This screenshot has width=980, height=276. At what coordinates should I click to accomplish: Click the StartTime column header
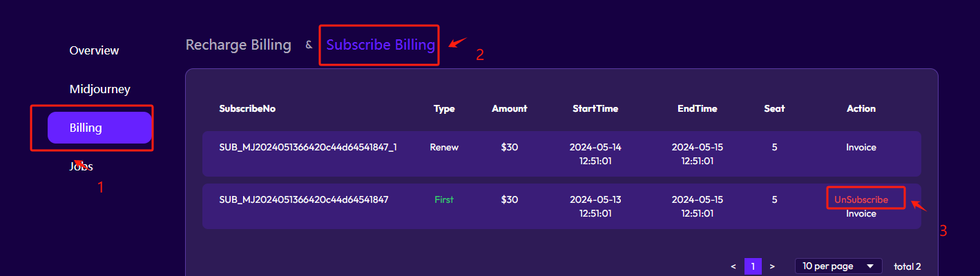click(595, 108)
